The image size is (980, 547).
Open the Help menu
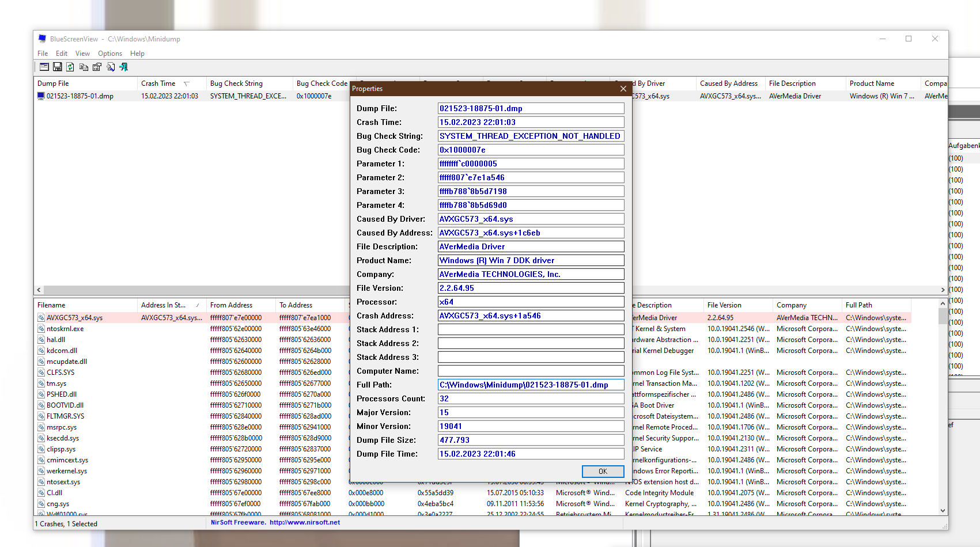pos(137,54)
